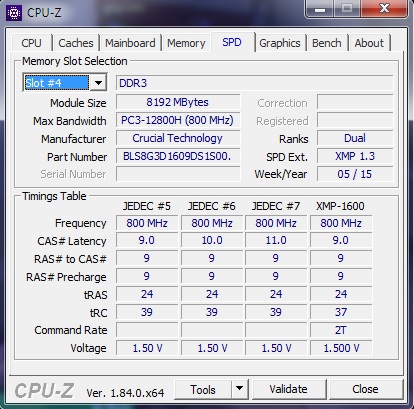Click the empty Correction field
414x409 pixels.
click(355, 102)
